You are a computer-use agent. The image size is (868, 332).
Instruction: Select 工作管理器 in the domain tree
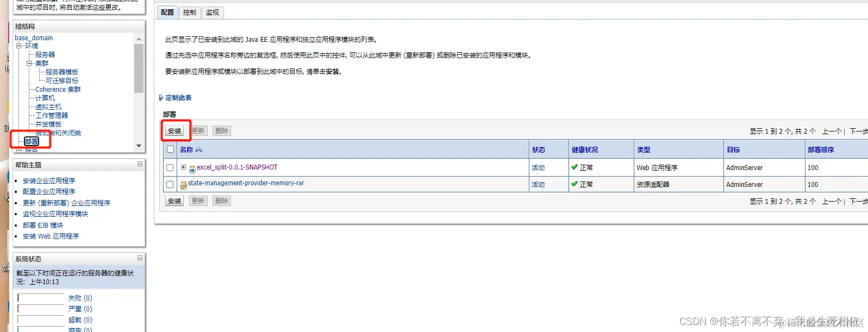tap(52, 116)
